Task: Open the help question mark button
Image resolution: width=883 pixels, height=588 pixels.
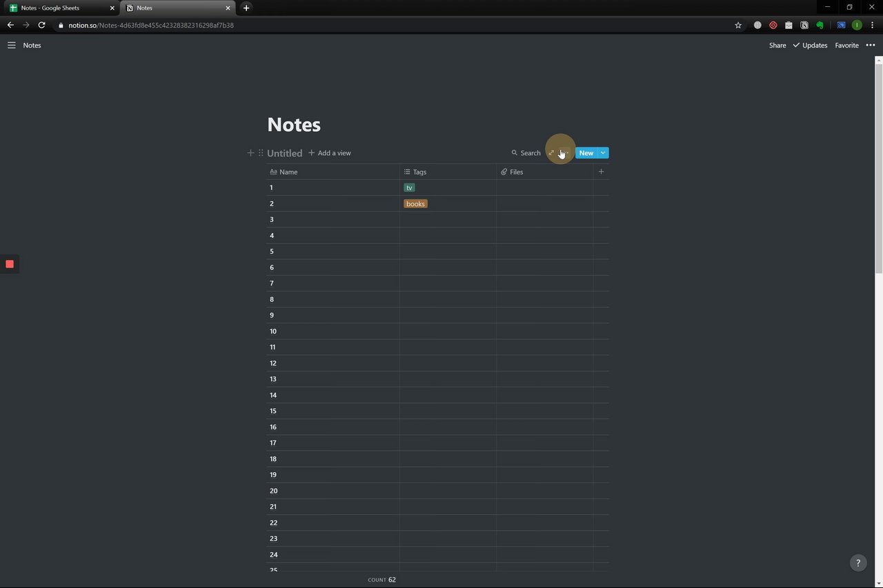Action: click(x=857, y=562)
